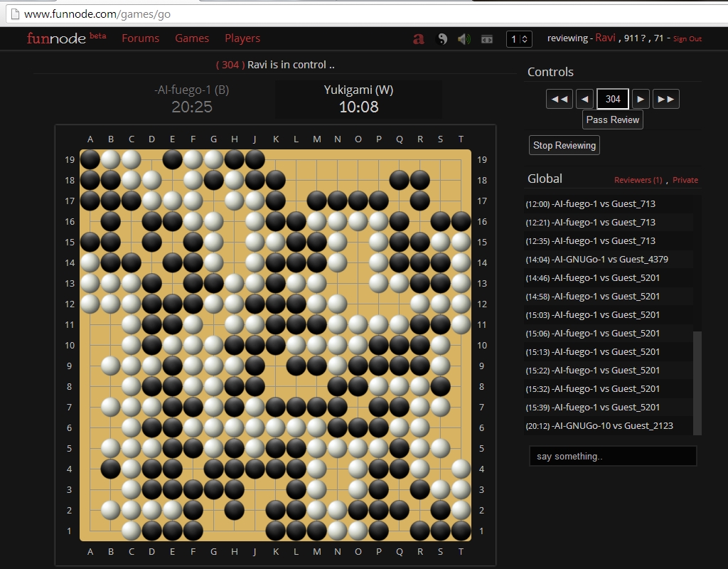Step forward one move
This screenshot has height=569, width=728.
coord(641,98)
